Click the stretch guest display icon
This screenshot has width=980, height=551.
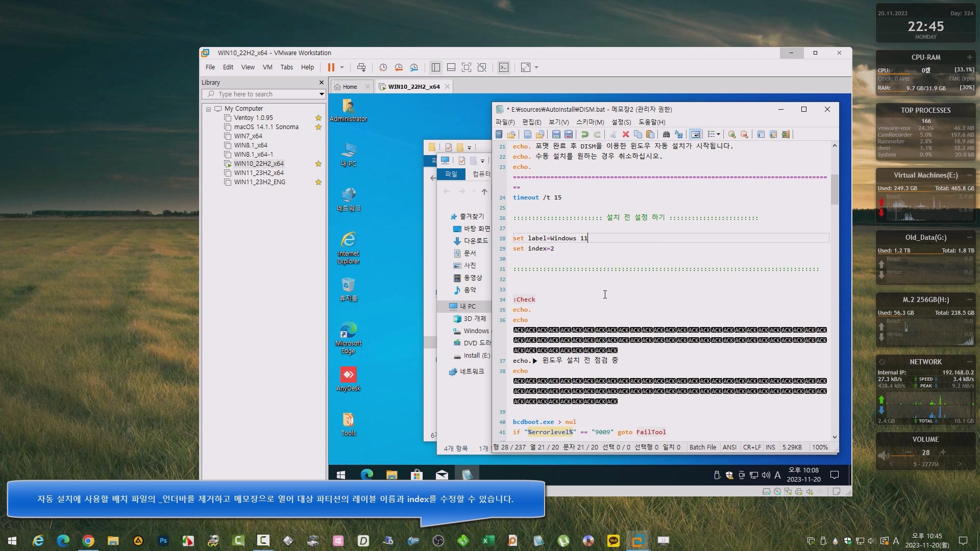526,67
